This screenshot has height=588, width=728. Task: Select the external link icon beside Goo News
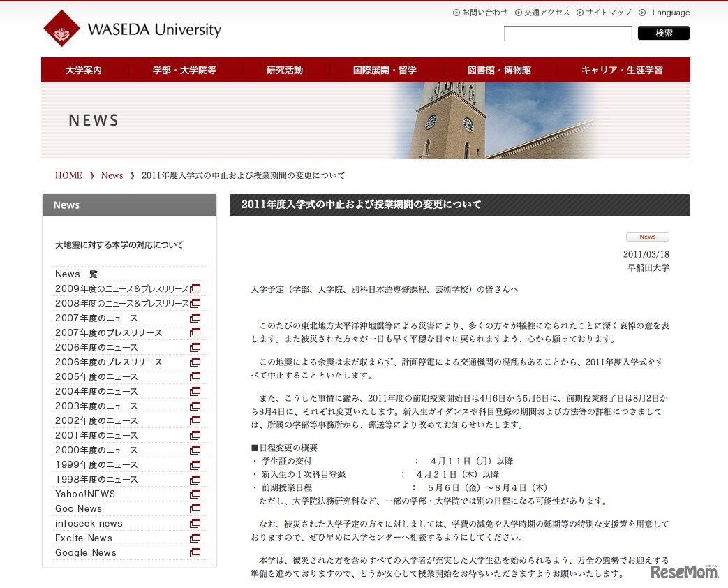195,508
